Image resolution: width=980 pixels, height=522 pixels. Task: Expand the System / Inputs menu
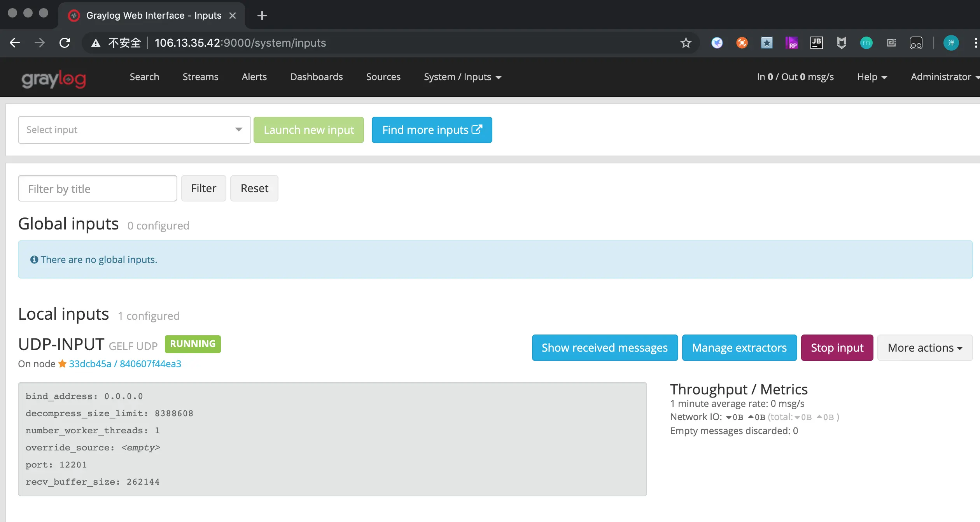(x=462, y=77)
